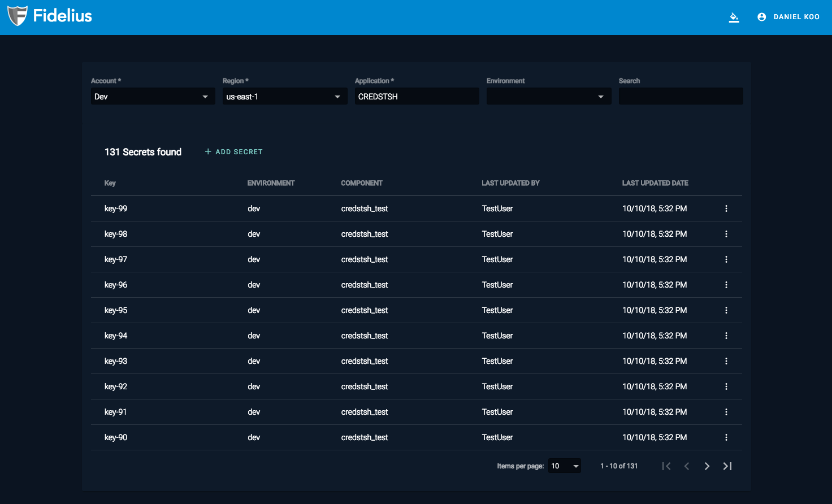832x504 pixels.
Task: Select the key-92 cell
Action: (x=116, y=386)
